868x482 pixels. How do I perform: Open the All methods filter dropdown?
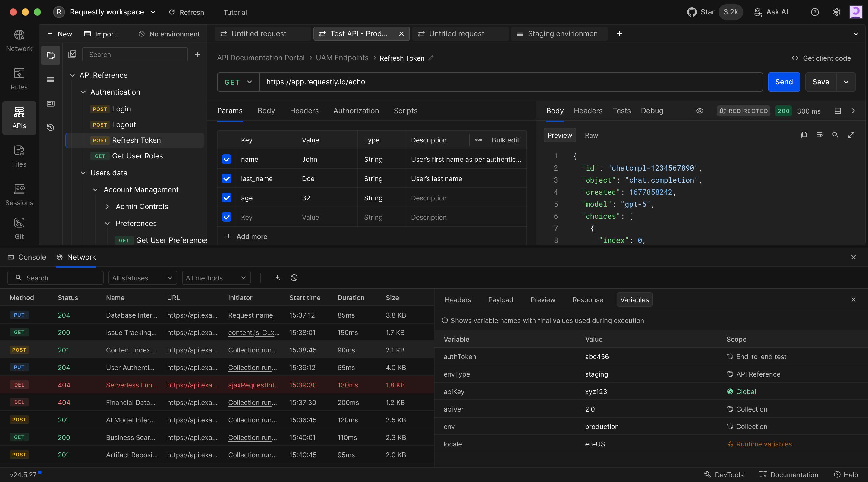click(x=216, y=278)
